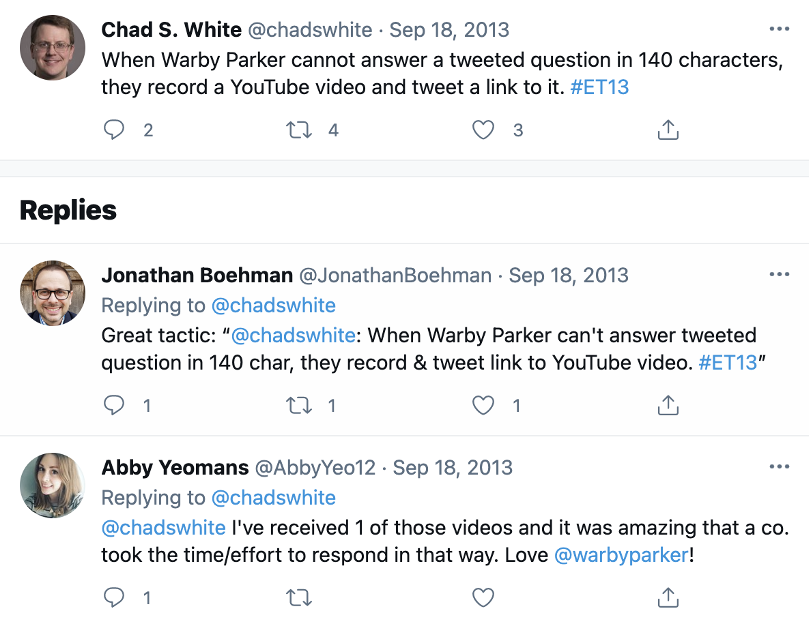Retweet Abby Yeomans' reply

coord(297,597)
